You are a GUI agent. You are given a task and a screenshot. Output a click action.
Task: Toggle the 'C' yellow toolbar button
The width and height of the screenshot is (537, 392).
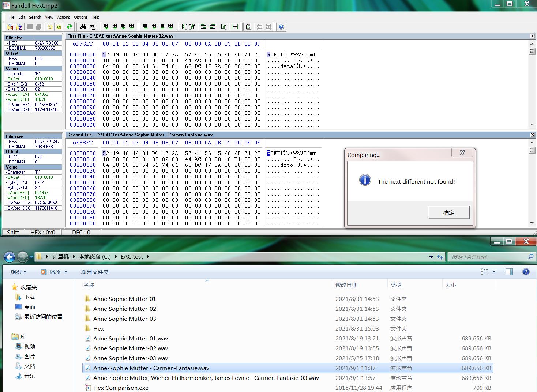pyautogui.click(x=59, y=27)
